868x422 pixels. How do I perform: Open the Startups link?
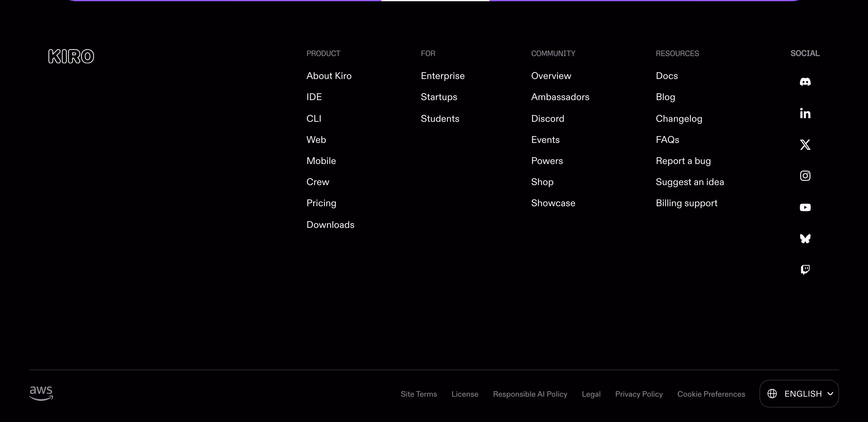pos(439,97)
